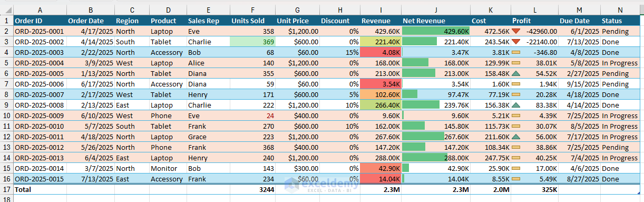This screenshot has height=202, width=644.
Task: Click the yellow dash icon beside 38.01K
Action: tap(516, 63)
